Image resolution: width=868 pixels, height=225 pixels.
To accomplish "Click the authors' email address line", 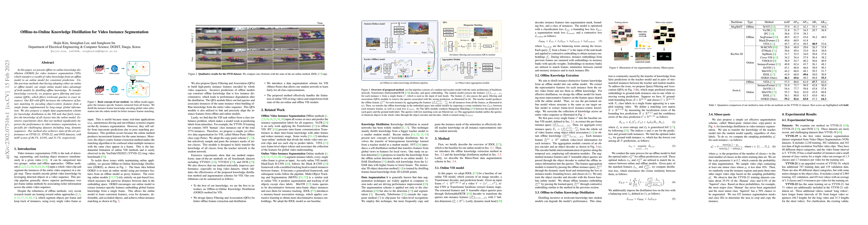I will tap(84, 51).
